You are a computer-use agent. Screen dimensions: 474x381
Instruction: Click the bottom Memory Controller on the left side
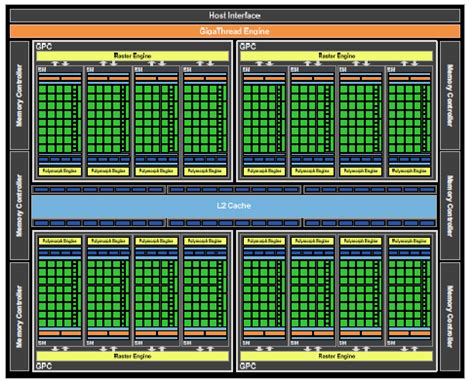(x=20, y=316)
